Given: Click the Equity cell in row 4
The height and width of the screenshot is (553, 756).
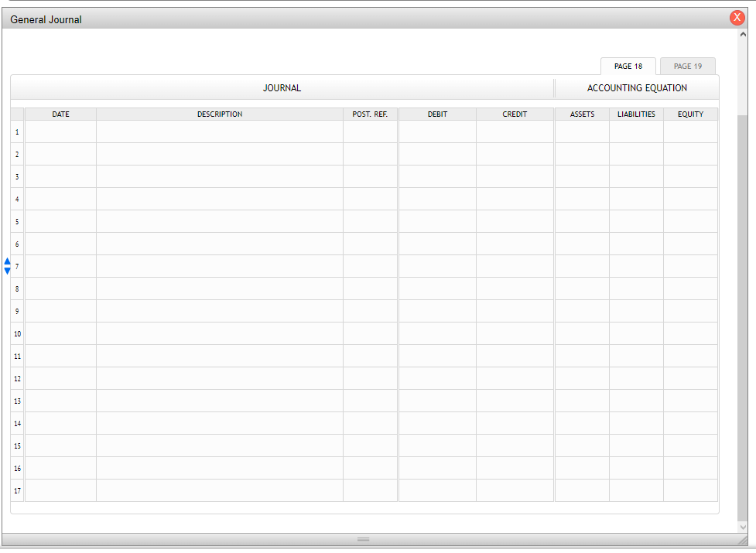Looking at the screenshot, I should click(690, 199).
